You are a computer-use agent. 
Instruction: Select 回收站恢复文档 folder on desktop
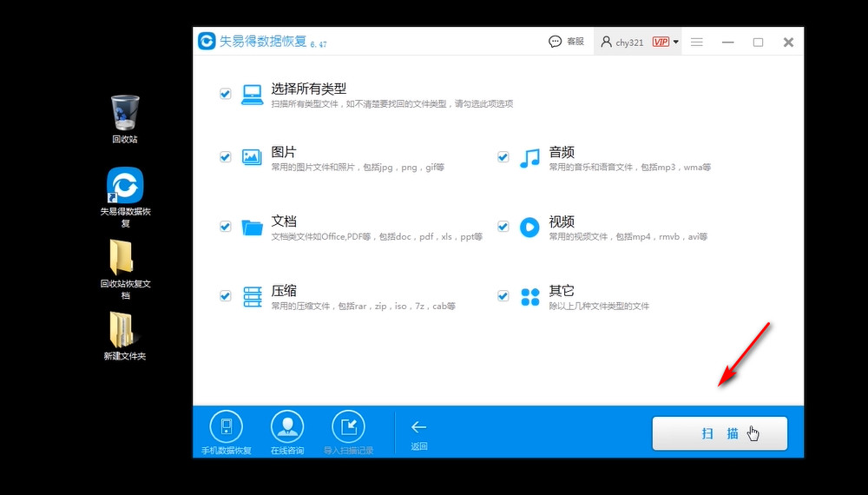coord(125,270)
